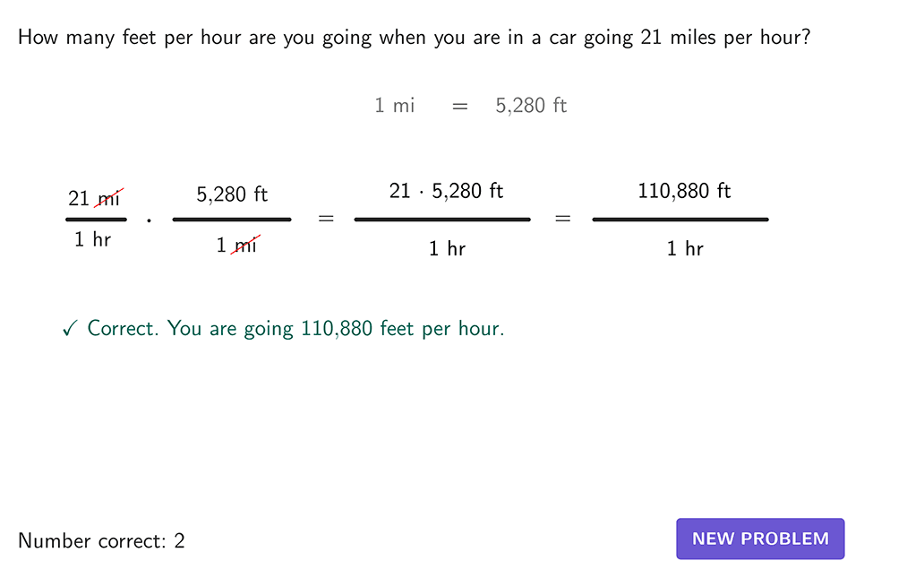924x578 pixels.
Task: Click the second equals sign in the equation
Action: 562,219
